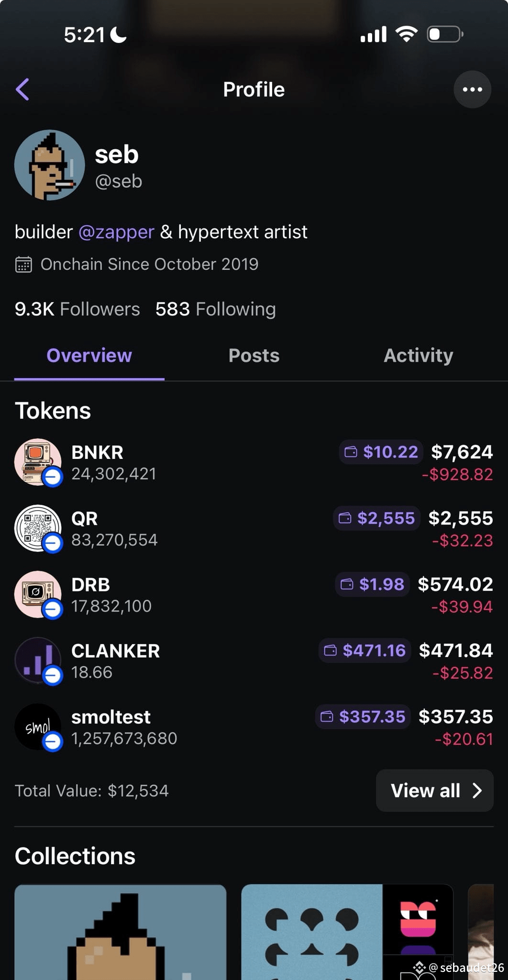This screenshot has height=980, width=508.
Task: Open the 9.3K Followers list
Action: point(77,309)
